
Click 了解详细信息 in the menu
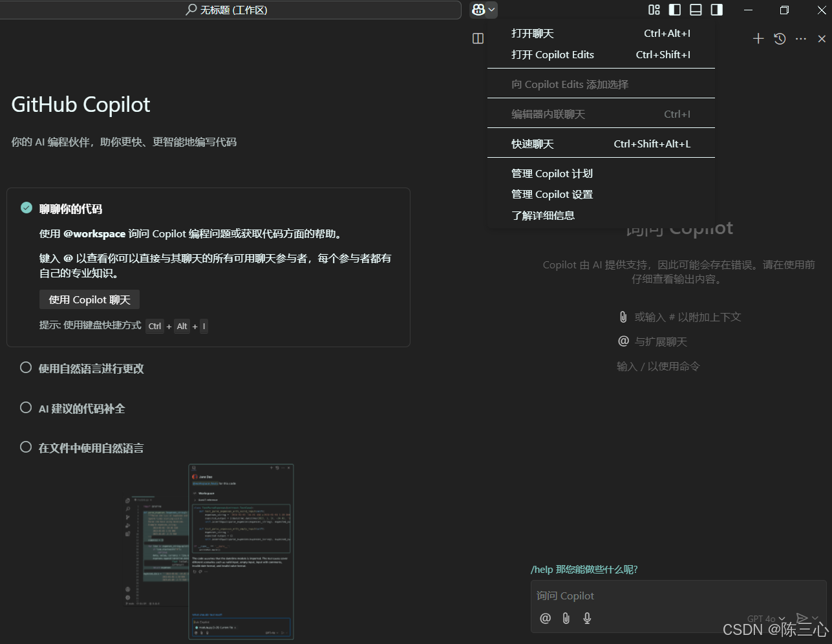click(601, 215)
